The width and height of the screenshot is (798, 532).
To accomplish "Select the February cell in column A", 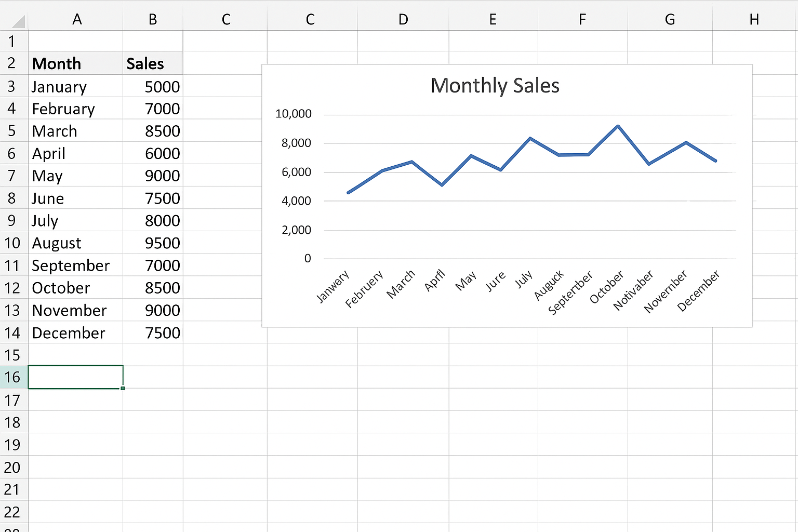I will coord(76,109).
